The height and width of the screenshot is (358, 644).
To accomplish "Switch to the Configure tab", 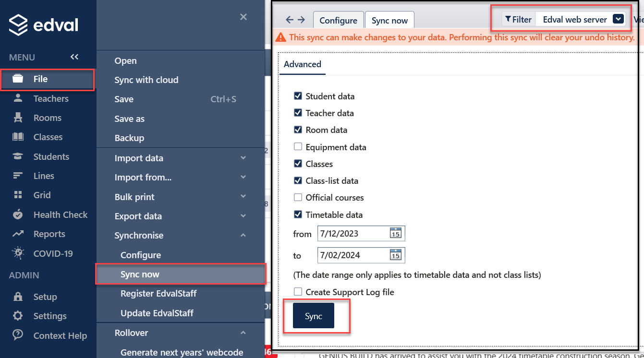I will tap(338, 20).
